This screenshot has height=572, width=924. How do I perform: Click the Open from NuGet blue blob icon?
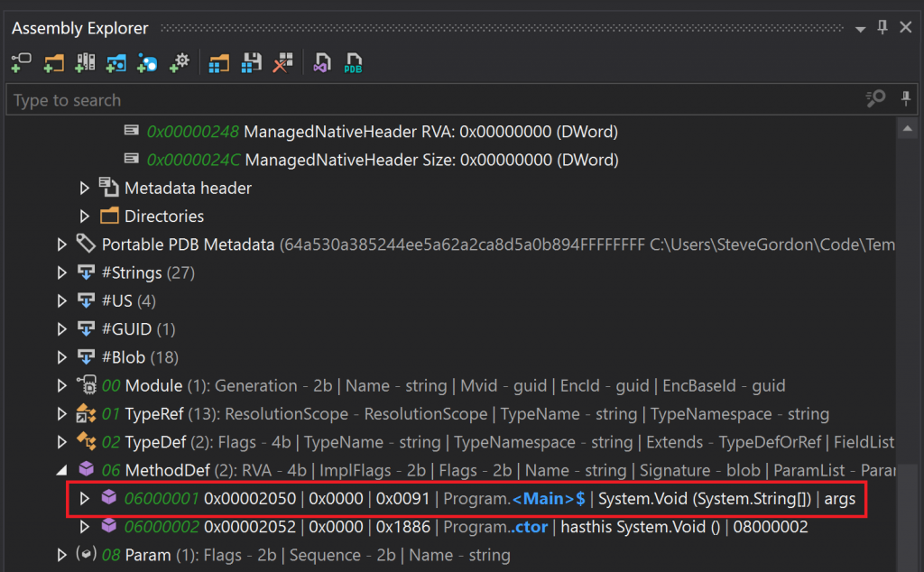tap(147, 62)
